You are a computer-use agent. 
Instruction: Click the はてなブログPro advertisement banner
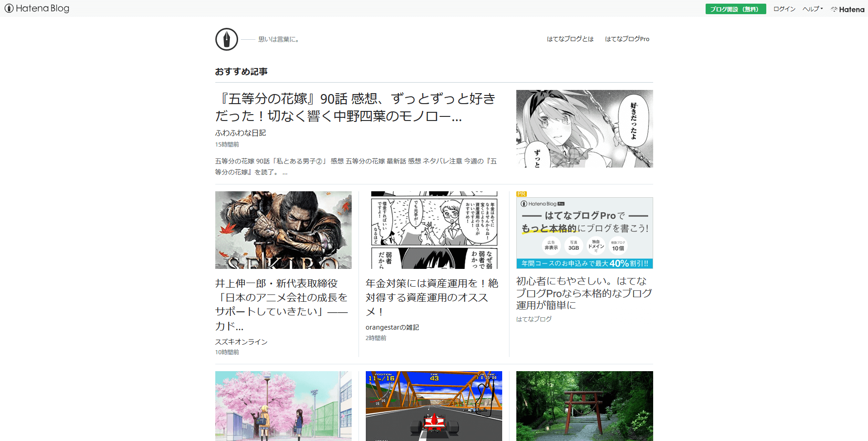click(584, 233)
